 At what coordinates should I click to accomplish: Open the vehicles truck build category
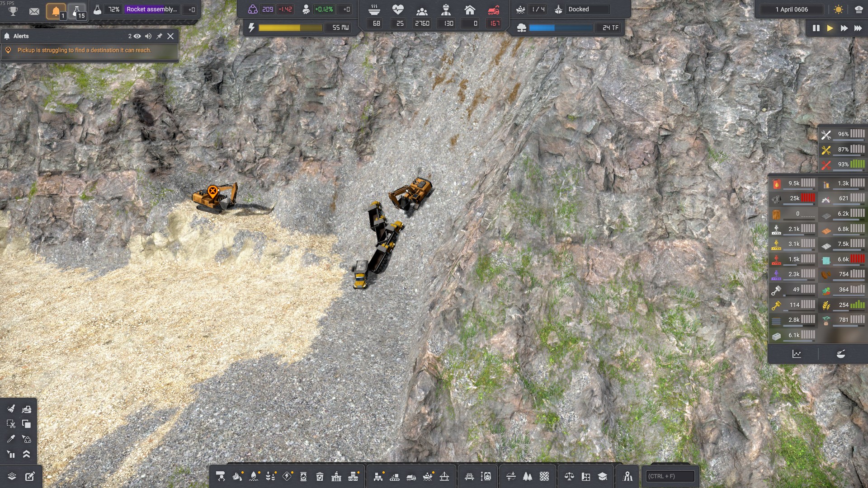411,476
